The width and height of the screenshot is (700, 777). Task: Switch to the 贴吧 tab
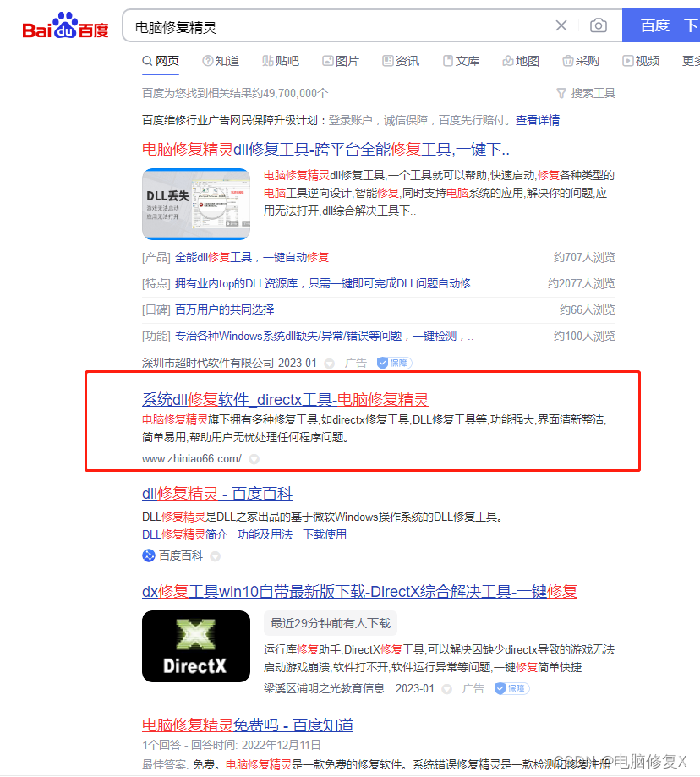pos(281,61)
